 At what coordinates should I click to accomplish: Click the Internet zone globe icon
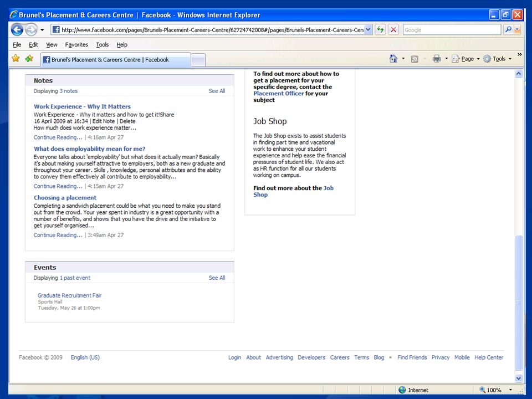click(402, 390)
